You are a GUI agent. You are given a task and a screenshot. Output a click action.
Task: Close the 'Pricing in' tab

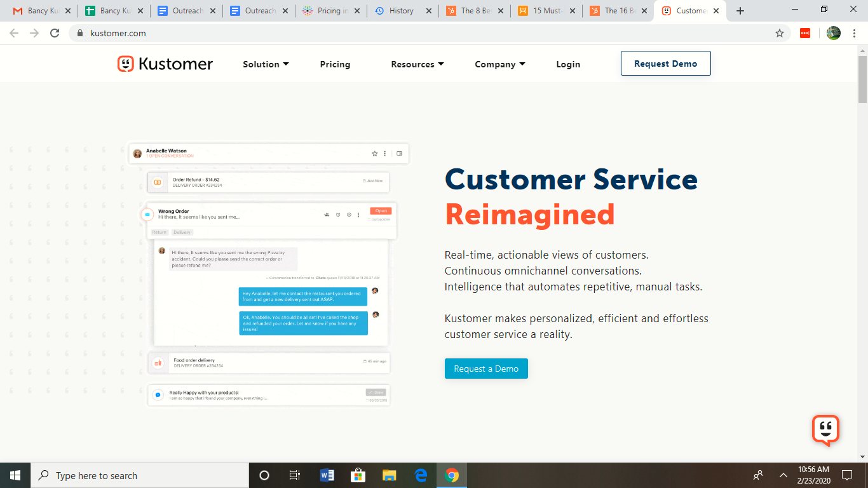(x=356, y=11)
